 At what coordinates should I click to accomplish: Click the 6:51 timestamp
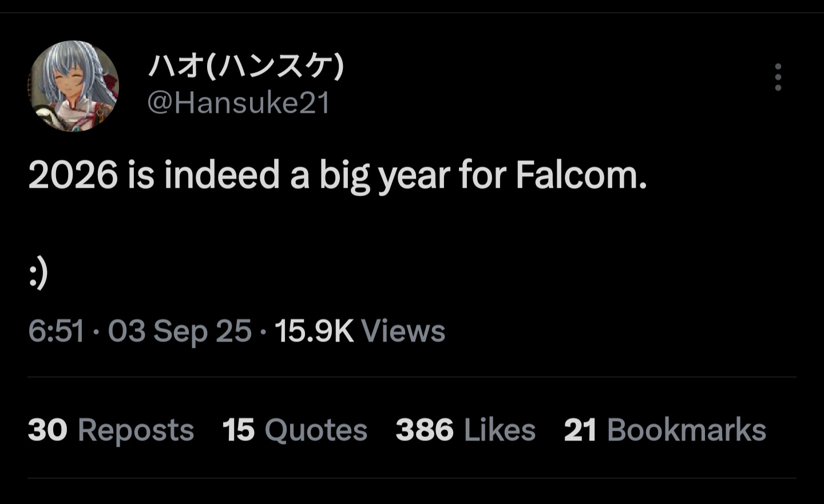tap(56, 331)
